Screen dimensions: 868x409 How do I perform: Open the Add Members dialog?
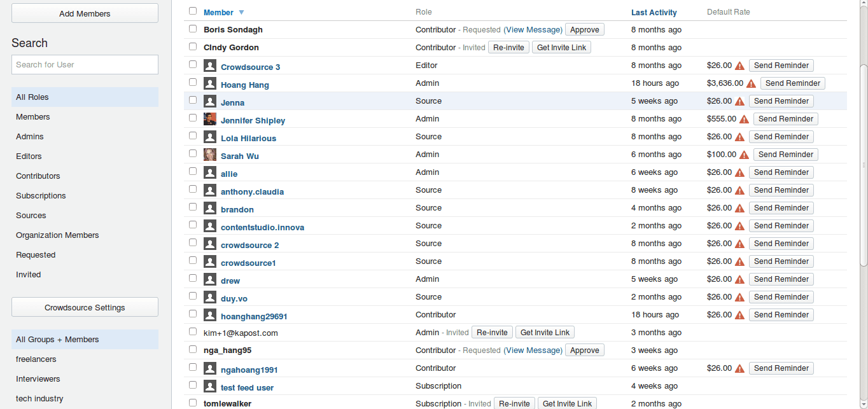[85, 13]
